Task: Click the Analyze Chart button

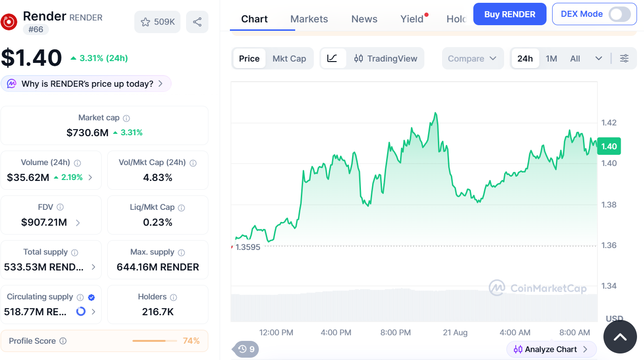Action: click(x=551, y=349)
